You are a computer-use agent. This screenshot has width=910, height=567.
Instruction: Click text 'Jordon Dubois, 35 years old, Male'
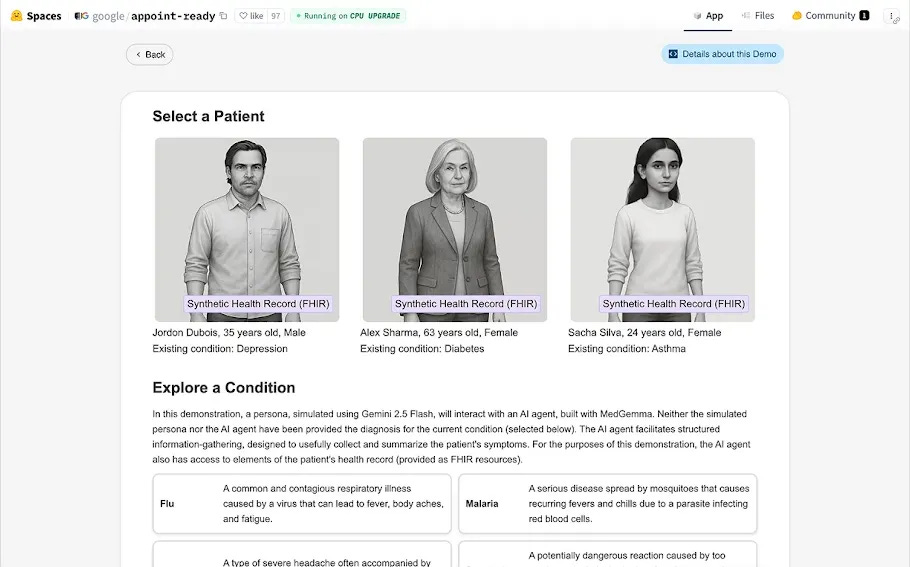click(229, 333)
